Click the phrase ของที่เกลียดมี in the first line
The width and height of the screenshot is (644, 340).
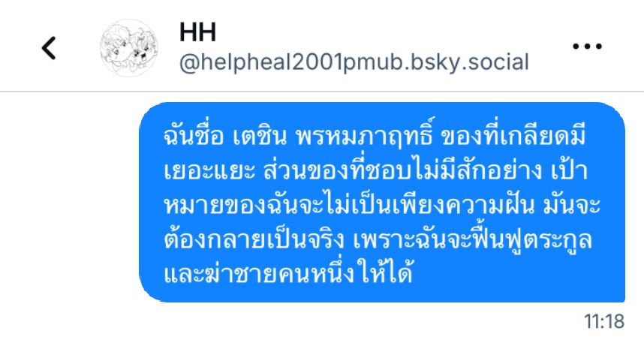click(x=513, y=136)
